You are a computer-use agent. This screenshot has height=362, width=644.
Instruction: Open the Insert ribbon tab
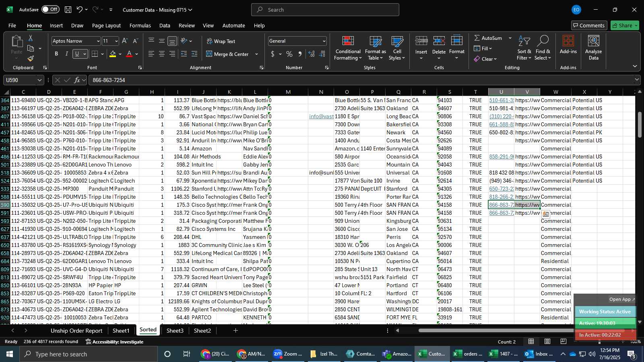(56, 25)
